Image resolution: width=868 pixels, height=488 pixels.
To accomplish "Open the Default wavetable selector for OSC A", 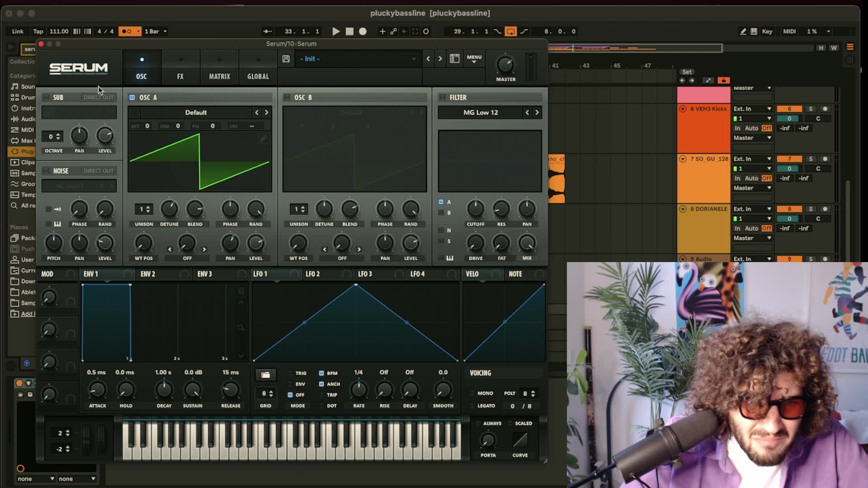I will 196,113.
